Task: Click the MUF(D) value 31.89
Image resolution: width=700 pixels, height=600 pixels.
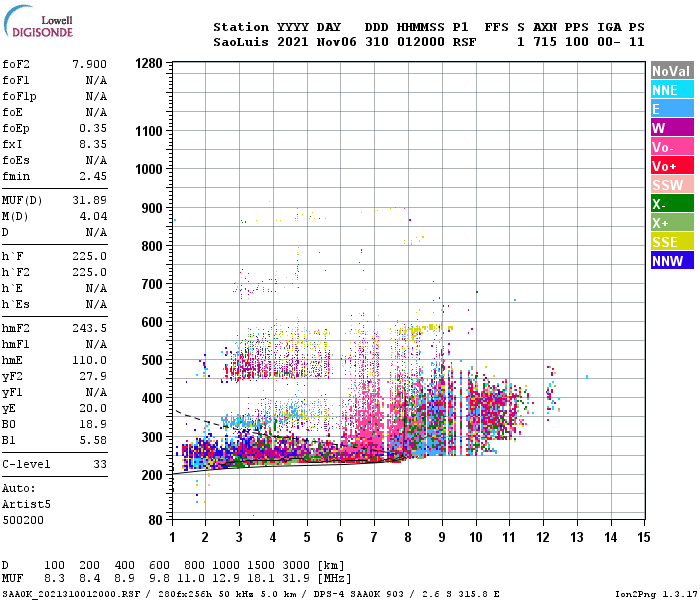Action: (x=90, y=200)
